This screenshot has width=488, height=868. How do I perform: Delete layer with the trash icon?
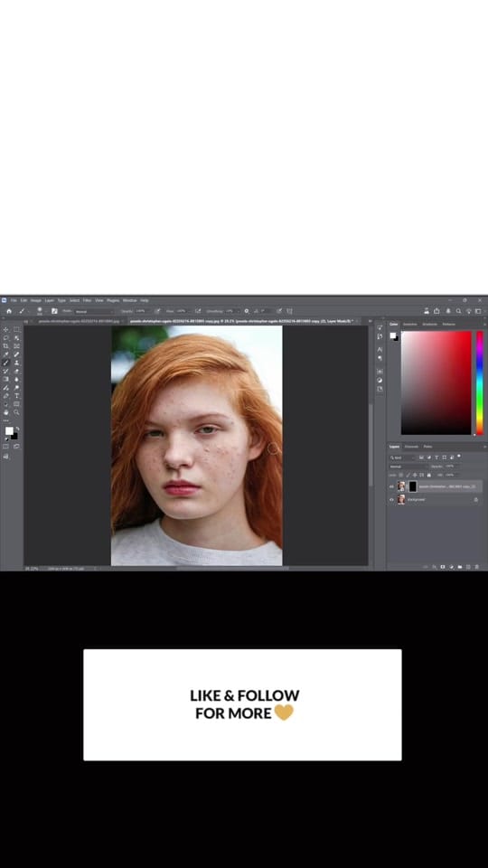coord(476,567)
